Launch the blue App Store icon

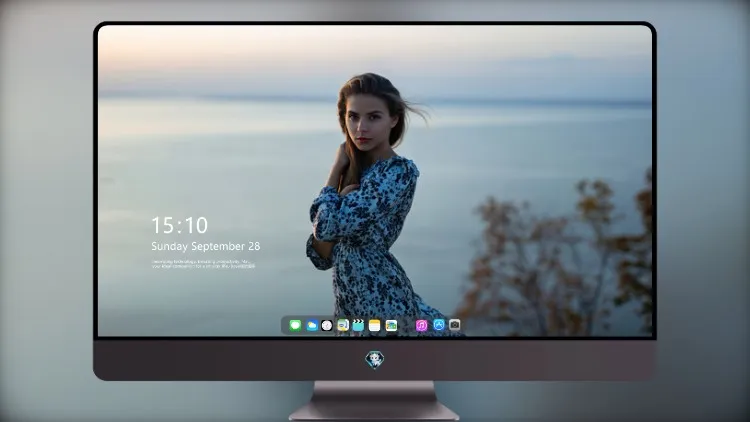tap(439, 325)
